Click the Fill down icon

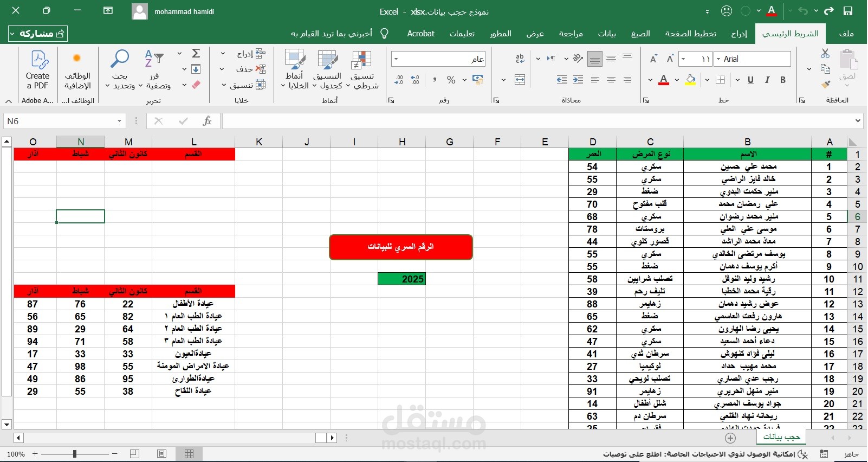(196, 69)
